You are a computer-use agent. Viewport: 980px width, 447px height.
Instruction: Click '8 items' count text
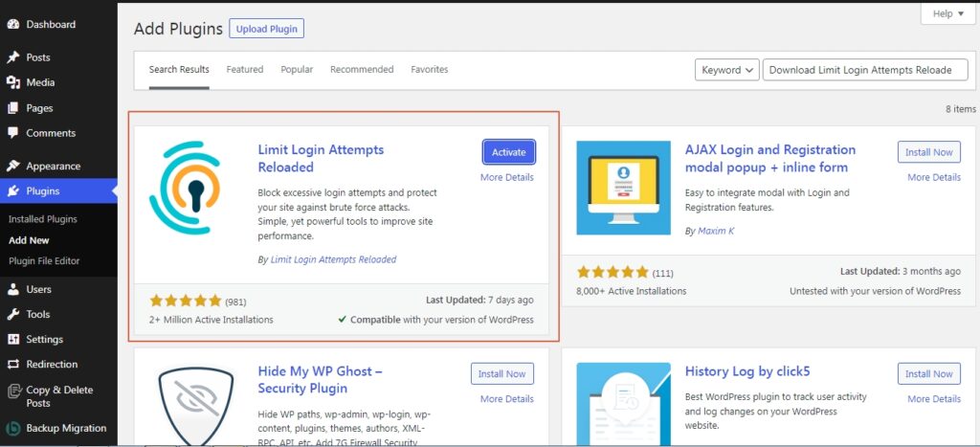tap(961, 109)
